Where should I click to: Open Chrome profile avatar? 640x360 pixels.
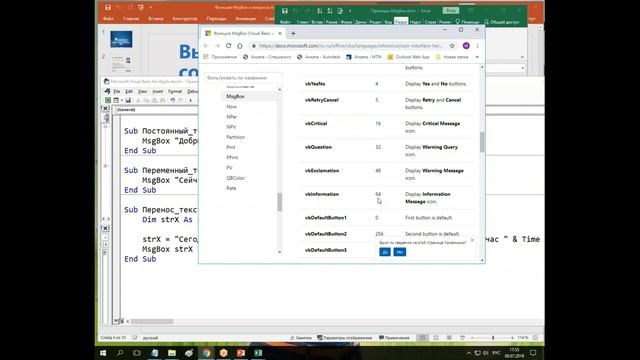pos(466,46)
